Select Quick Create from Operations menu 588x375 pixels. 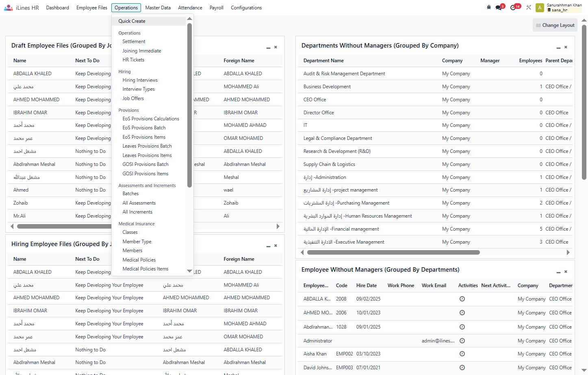[x=149, y=21]
